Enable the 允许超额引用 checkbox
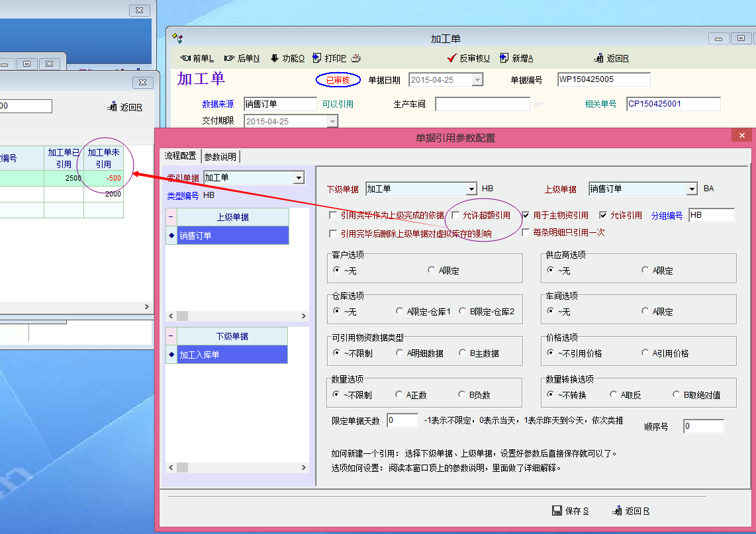 click(455, 215)
